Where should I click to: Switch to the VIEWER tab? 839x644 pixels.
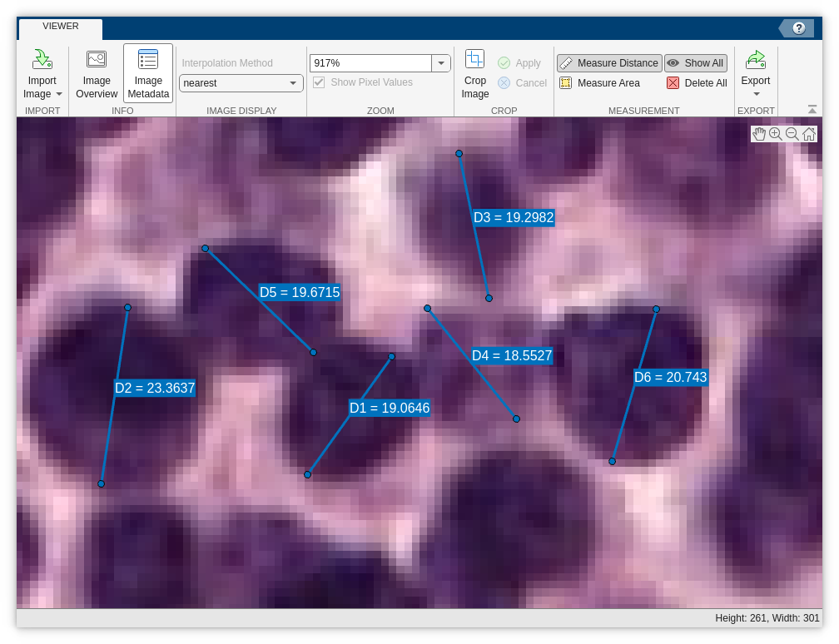click(59, 26)
